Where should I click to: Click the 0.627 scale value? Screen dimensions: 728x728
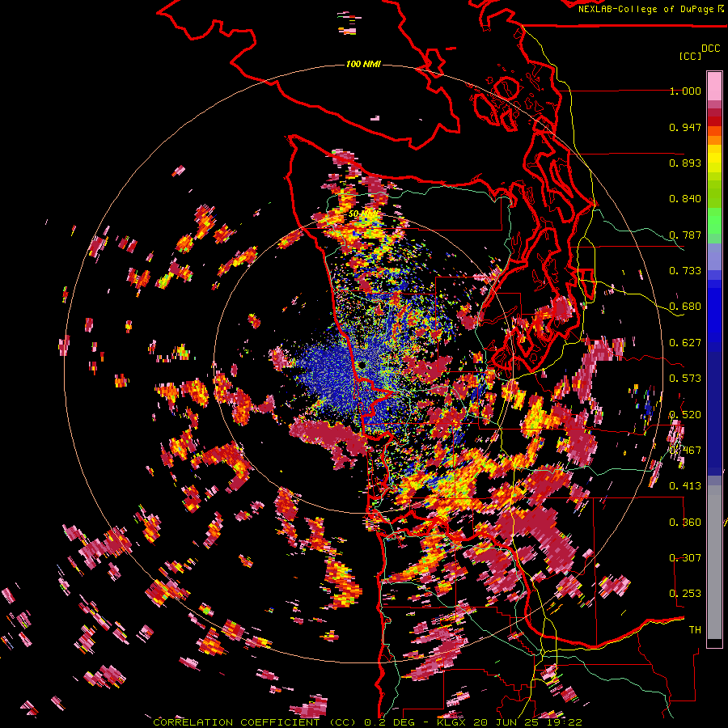click(685, 343)
